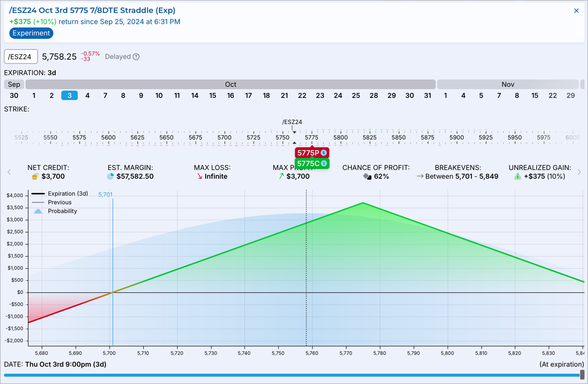
Task: Click the Net Credit coins icon
Action: [x=35, y=177]
